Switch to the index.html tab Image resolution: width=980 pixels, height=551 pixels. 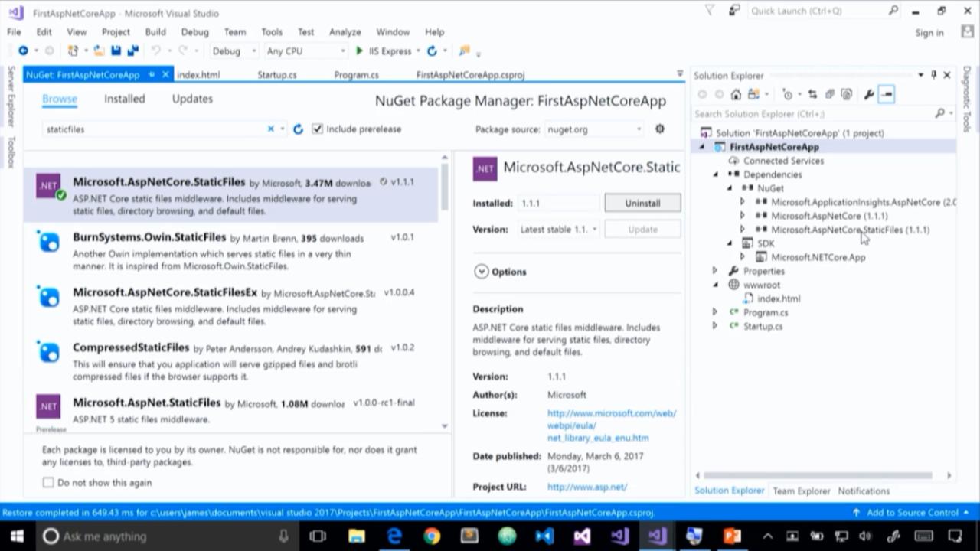point(198,75)
